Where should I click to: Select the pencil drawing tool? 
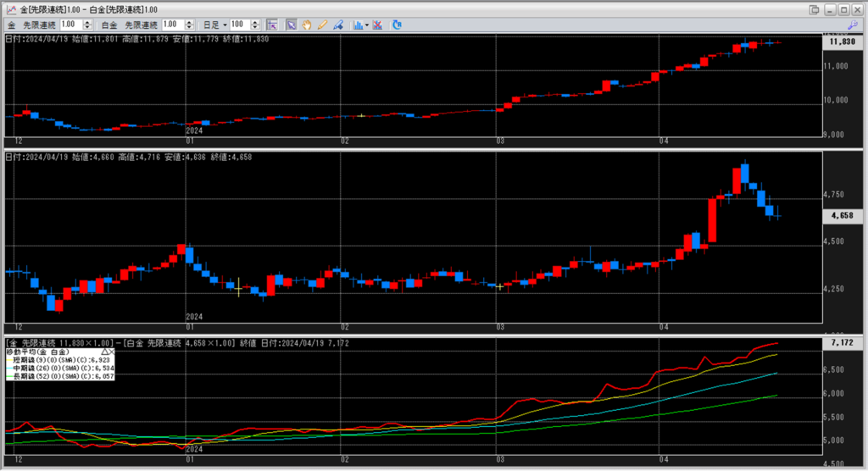(321, 25)
